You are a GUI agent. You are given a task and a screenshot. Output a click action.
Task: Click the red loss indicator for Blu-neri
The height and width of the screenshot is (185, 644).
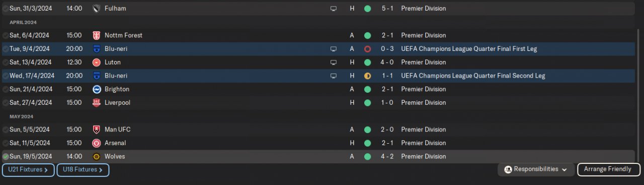pyautogui.click(x=367, y=49)
